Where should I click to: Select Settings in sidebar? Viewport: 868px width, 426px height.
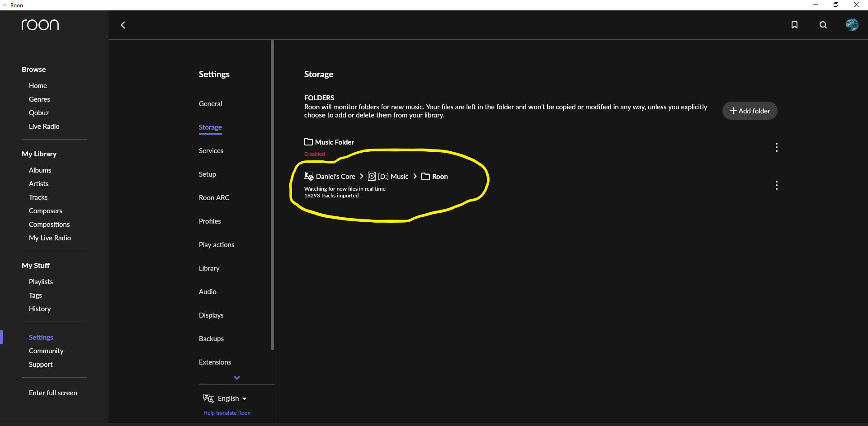pyautogui.click(x=41, y=337)
